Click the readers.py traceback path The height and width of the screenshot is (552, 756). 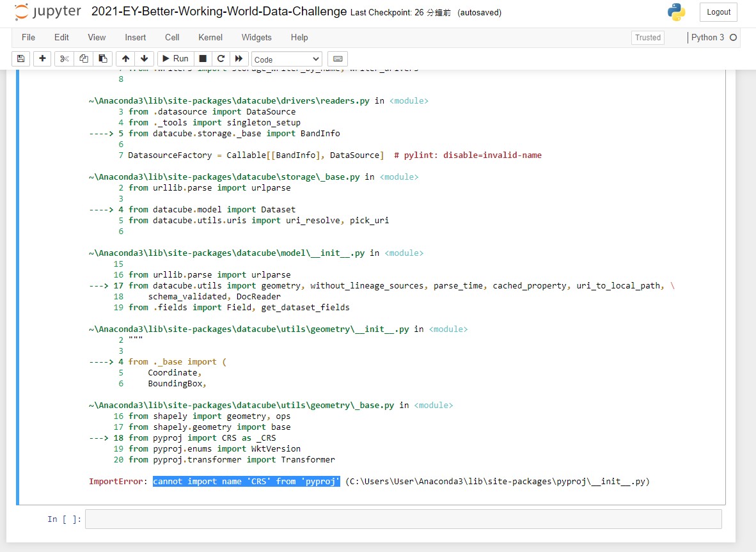point(229,101)
